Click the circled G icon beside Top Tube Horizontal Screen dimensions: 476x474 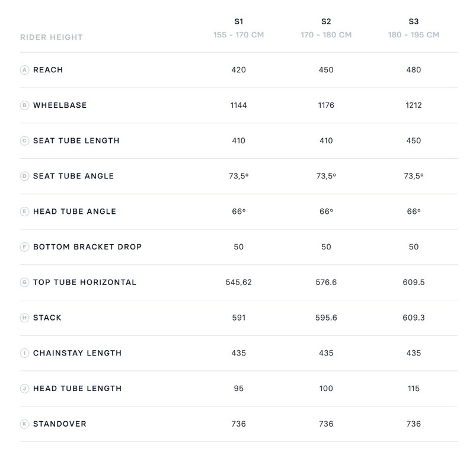pyautogui.click(x=24, y=282)
